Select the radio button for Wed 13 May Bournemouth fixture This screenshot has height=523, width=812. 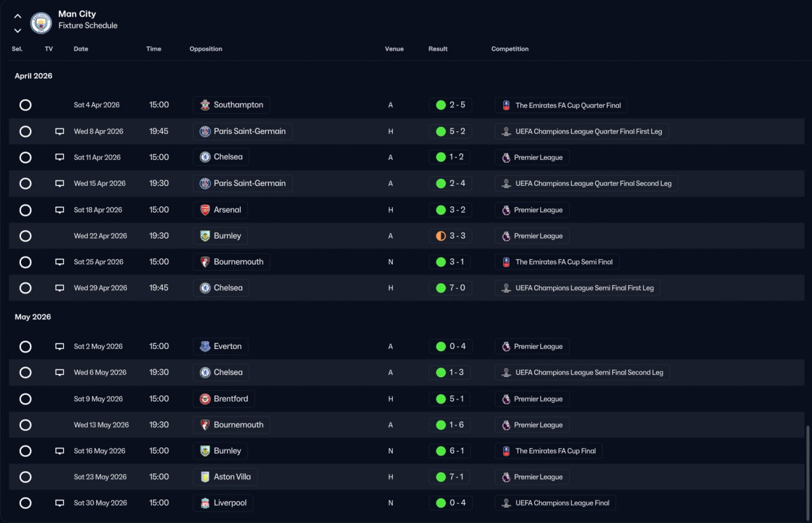pos(25,425)
